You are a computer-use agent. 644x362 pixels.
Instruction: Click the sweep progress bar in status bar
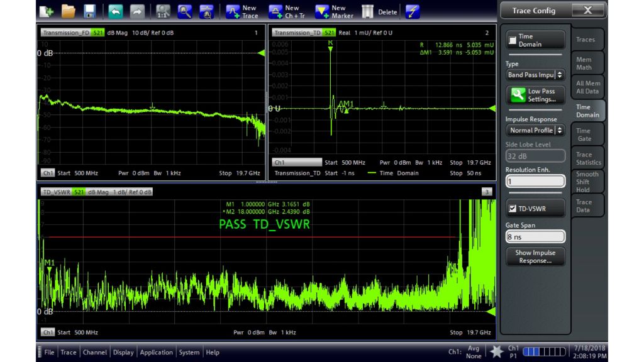coord(545,351)
